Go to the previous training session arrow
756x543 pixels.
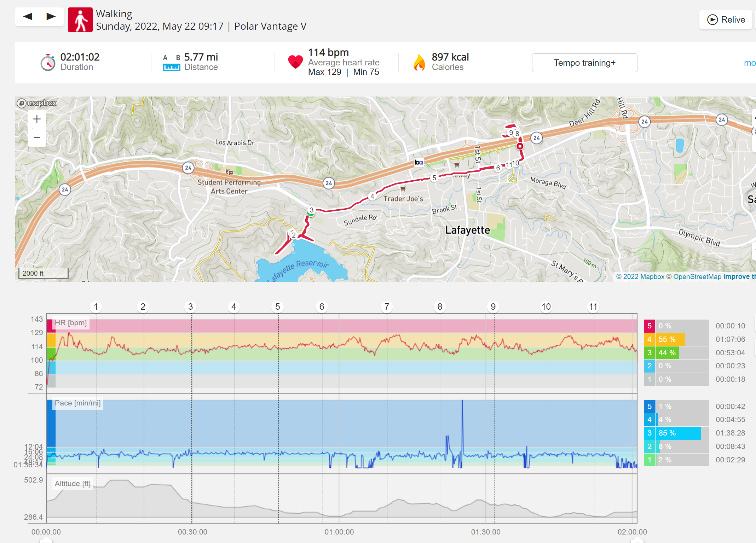28,16
